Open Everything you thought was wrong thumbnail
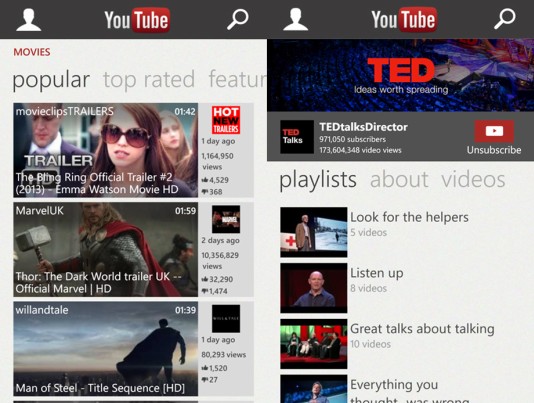This screenshot has height=403, width=534. 314,389
